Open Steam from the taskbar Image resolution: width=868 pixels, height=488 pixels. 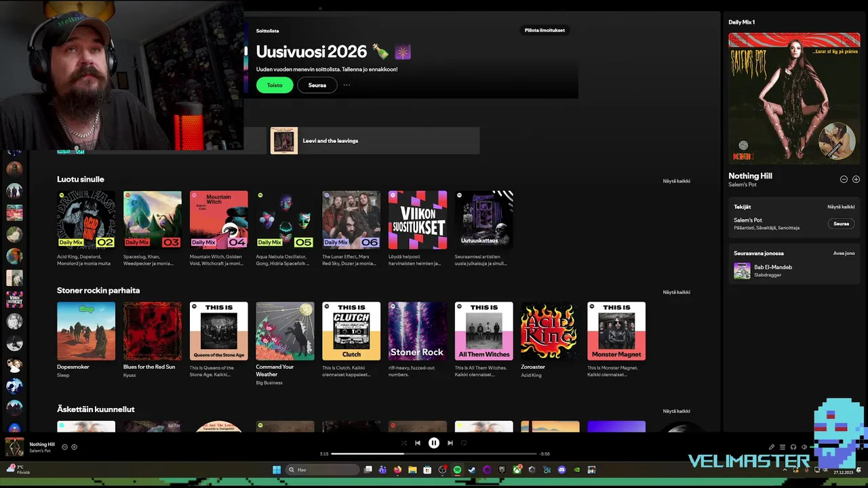472,470
